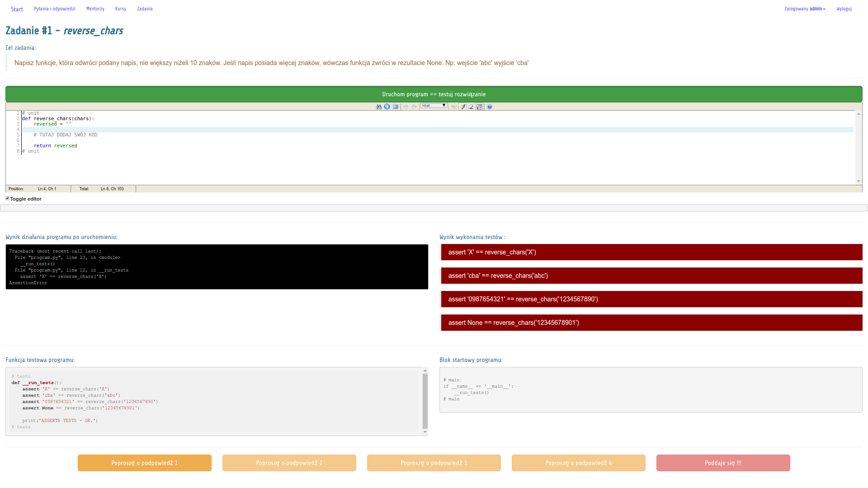The width and height of the screenshot is (868, 488).
Task: Click the test function panel scrollbar
Action: pos(425,401)
